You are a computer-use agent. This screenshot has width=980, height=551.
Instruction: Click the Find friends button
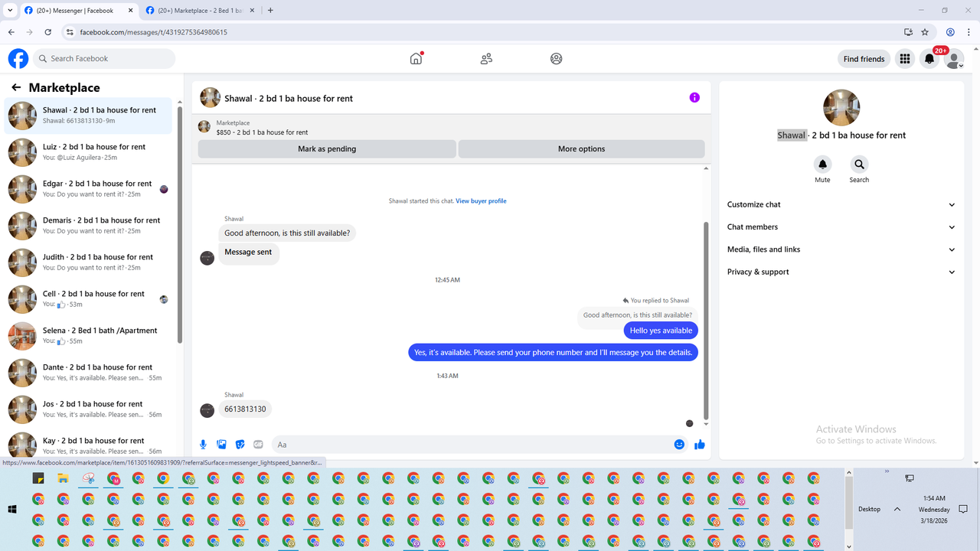(x=864, y=59)
